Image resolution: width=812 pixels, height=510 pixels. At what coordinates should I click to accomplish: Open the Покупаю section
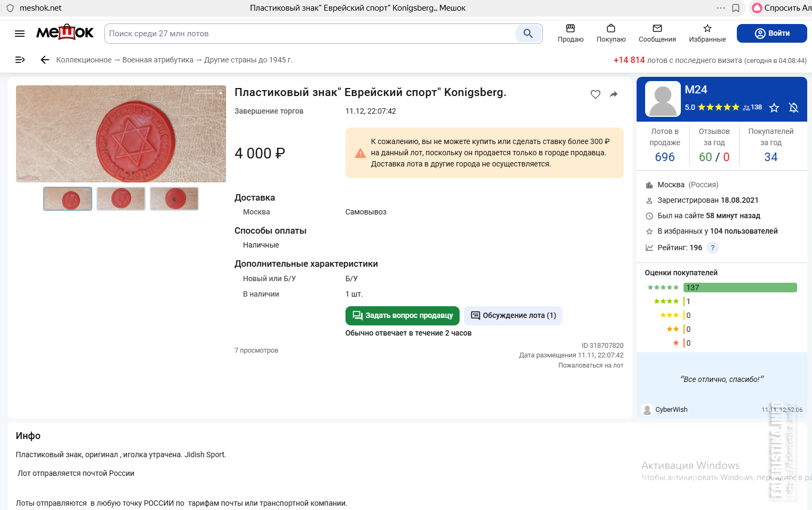coord(611,33)
